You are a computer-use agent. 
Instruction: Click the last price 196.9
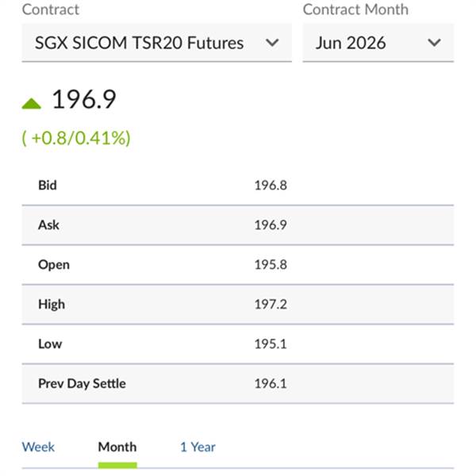click(84, 100)
